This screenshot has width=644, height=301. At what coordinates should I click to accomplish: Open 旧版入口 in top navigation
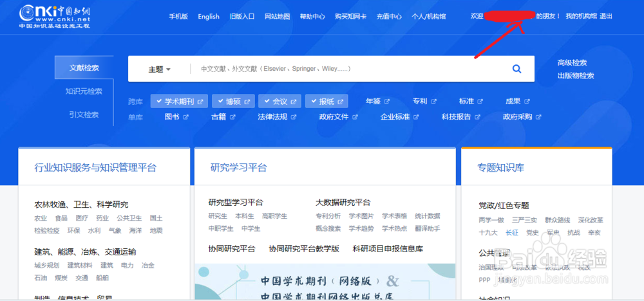click(242, 17)
